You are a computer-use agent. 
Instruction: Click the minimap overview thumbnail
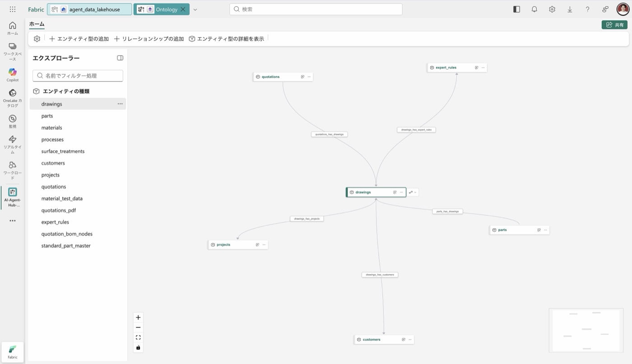point(586,330)
